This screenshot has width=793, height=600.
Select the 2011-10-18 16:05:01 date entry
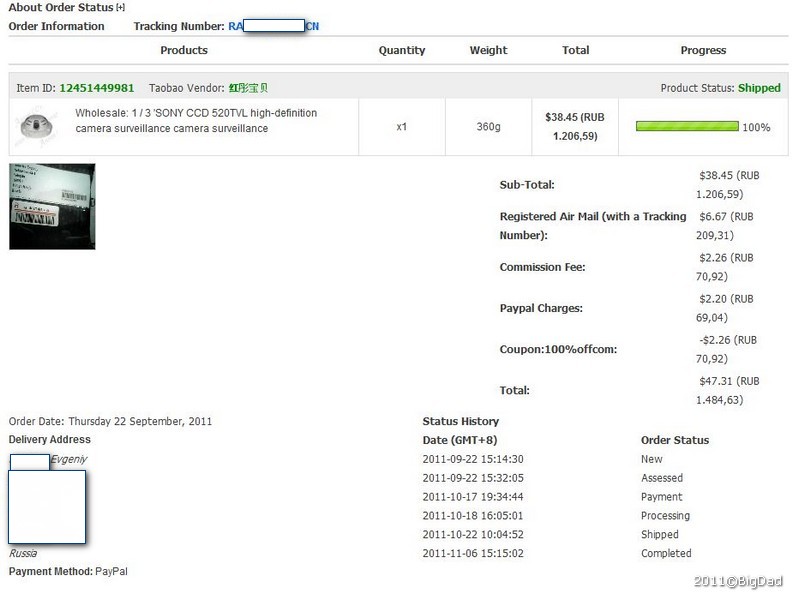click(473, 516)
